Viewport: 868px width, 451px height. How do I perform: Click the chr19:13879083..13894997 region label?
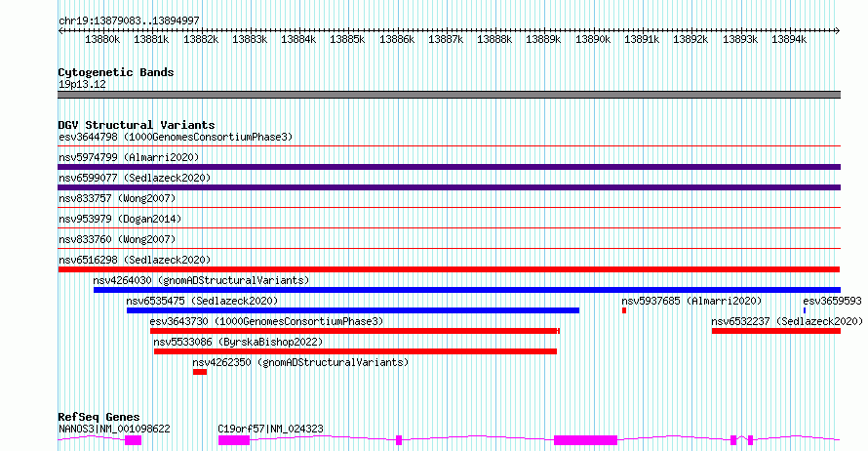coord(129,20)
